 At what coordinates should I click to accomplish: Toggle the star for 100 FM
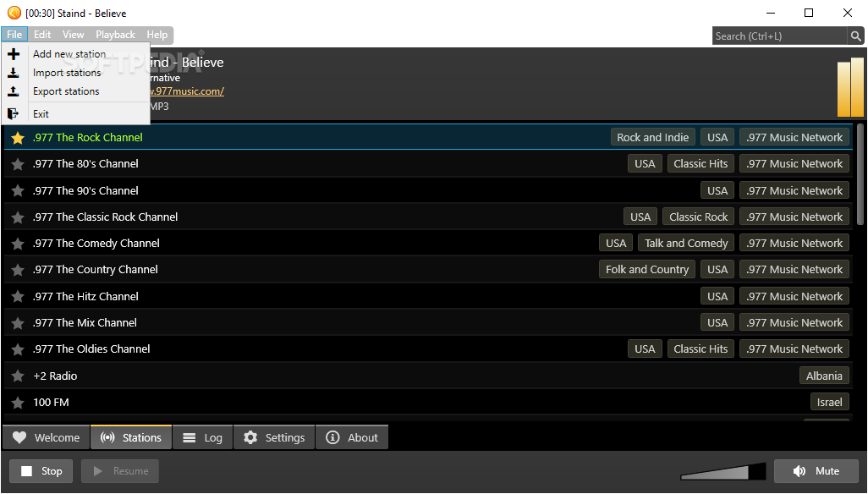[x=18, y=403]
